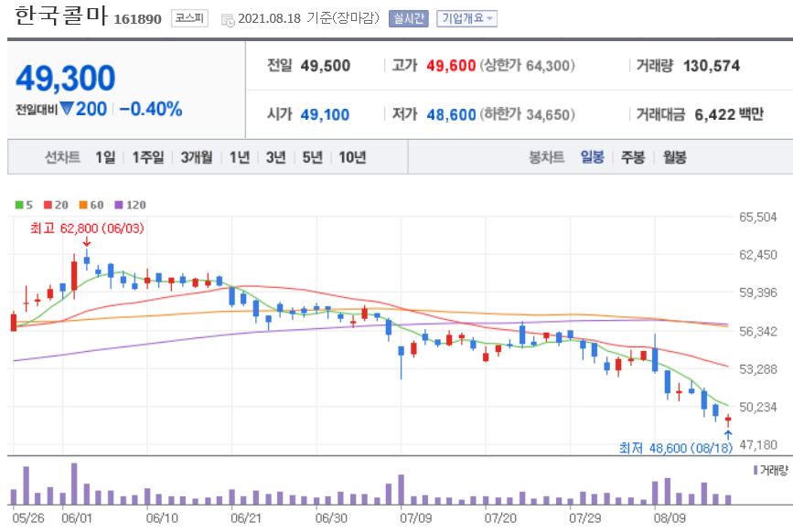Open the 기업개요 dropdown
Screen dimensions: 793x532
coord(466,18)
